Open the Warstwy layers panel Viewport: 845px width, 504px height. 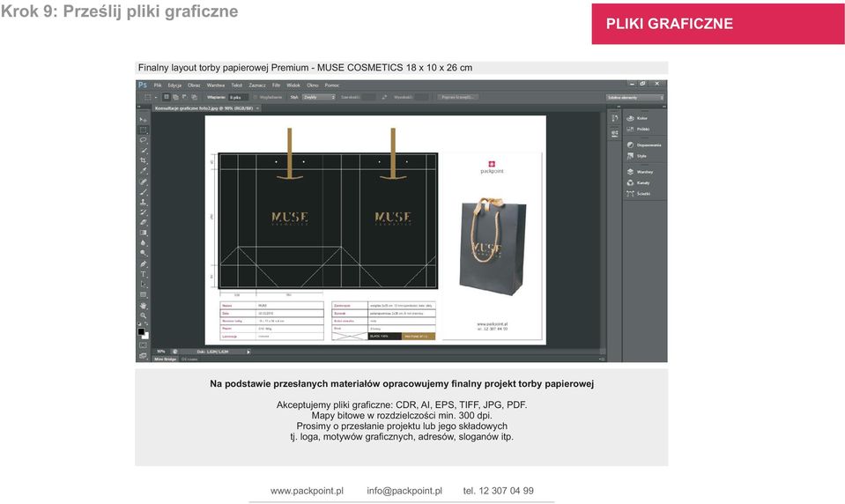coord(640,172)
